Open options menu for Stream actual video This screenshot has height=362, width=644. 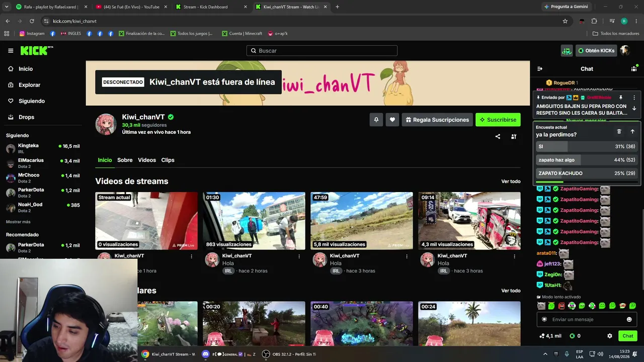[191, 256]
